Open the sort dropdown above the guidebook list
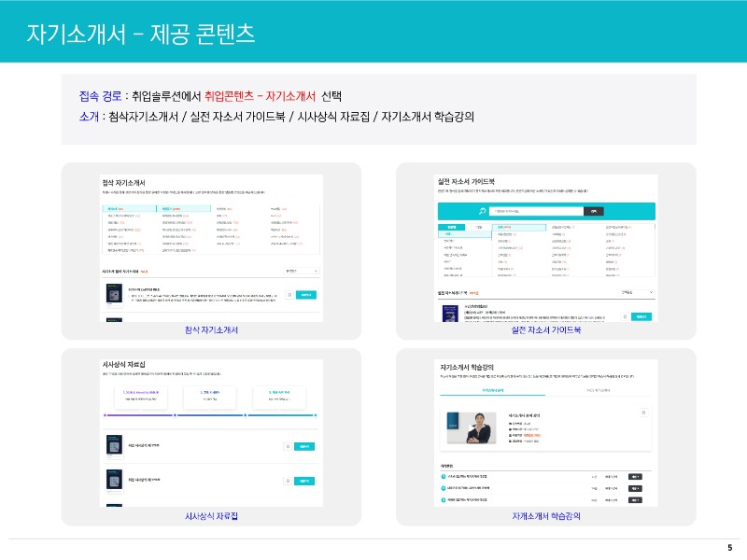747x560 pixels. point(635,290)
